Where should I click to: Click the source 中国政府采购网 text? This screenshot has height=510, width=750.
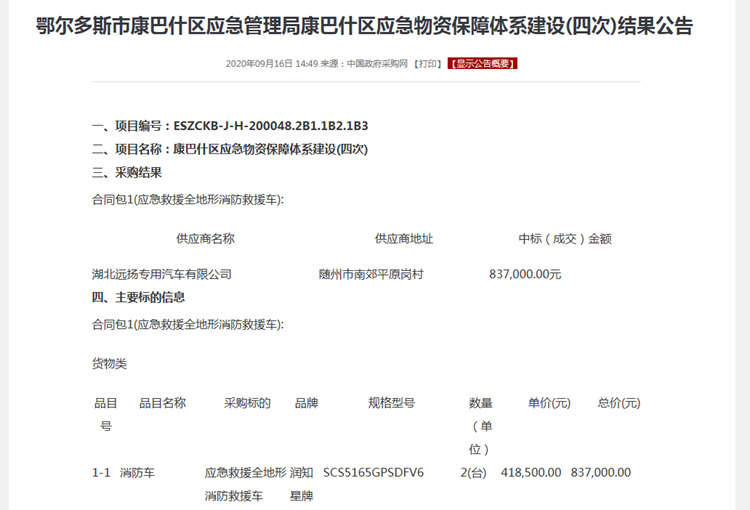click(377, 64)
